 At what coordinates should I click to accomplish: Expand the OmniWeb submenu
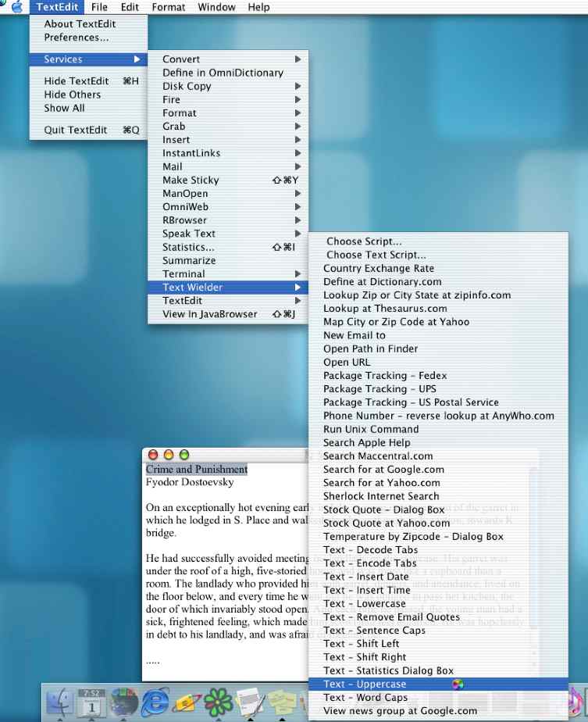(228, 207)
